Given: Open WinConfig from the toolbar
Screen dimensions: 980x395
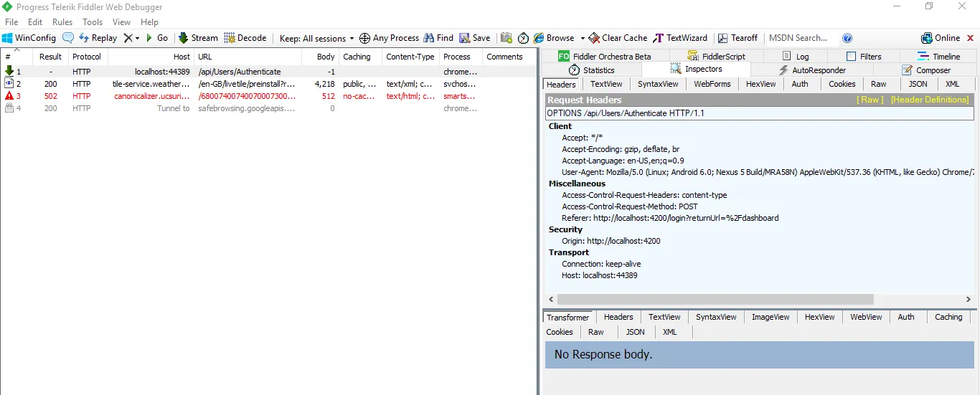Looking at the screenshot, I should [x=29, y=38].
